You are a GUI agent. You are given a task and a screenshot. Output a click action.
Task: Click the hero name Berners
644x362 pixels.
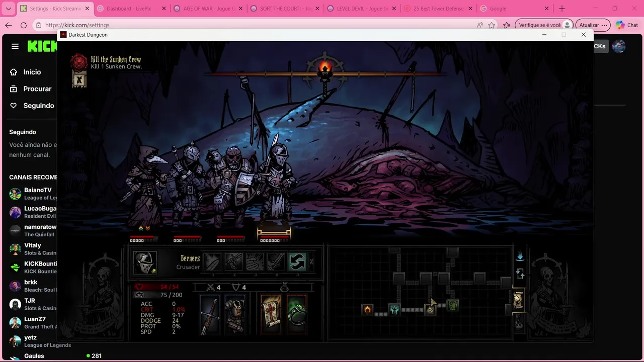pos(190,258)
